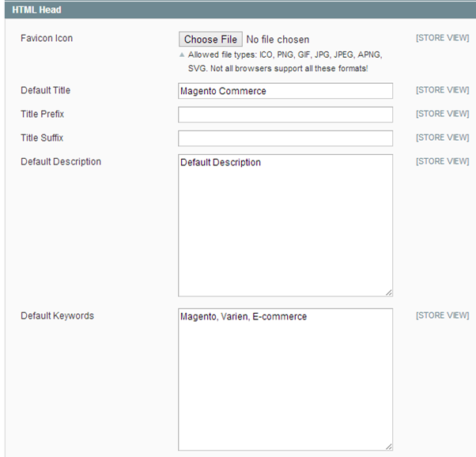The height and width of the screenshot is (457, 476).
Task: Click the Favicon Icon field label
Action: pos(47,39)
